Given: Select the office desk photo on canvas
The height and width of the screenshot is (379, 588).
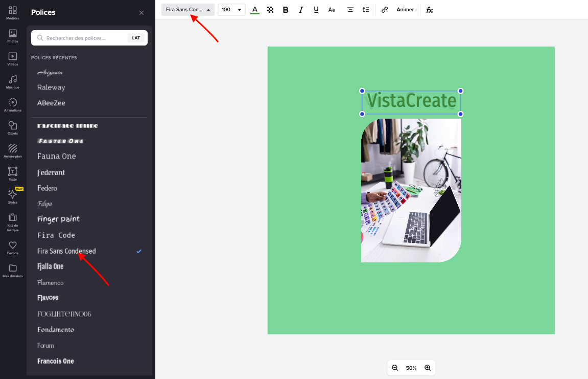Looking at the screenshot, I should (x=411, y=190).
